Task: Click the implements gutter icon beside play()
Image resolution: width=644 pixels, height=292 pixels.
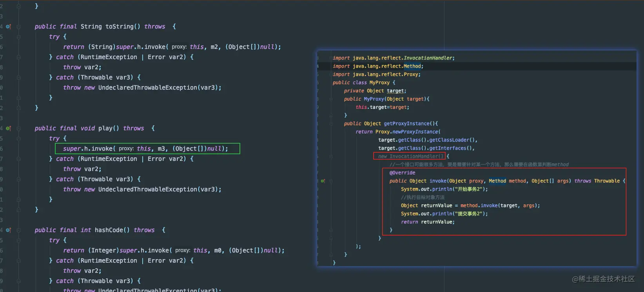Action: coord(8,128)
